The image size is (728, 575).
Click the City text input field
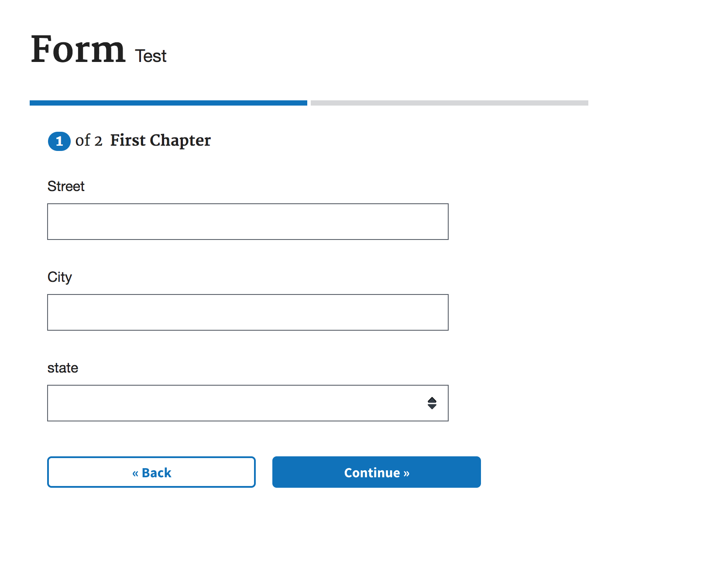click(x=247, y=312)
